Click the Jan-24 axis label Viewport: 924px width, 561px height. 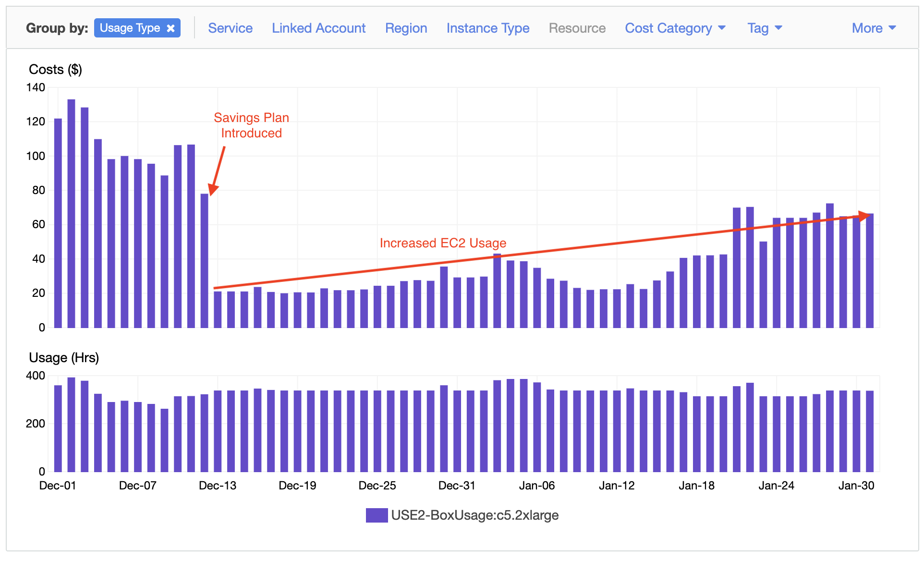(x=776, y=486)
